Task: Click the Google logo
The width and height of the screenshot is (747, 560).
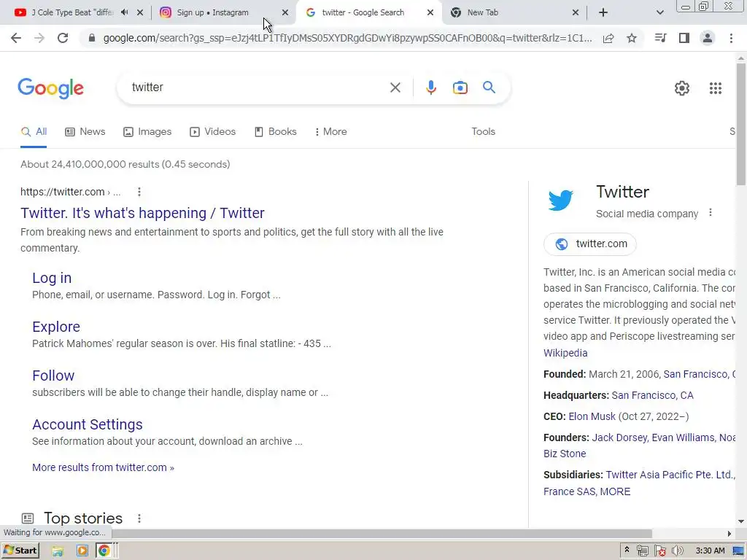Action: click(x=50, y=88)
